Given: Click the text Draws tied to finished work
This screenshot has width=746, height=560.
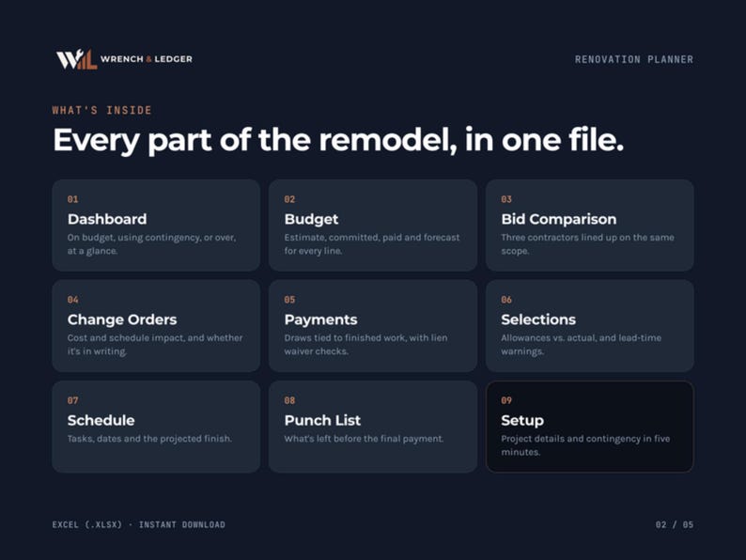Looking at the screenshot, I should point(365,345).
